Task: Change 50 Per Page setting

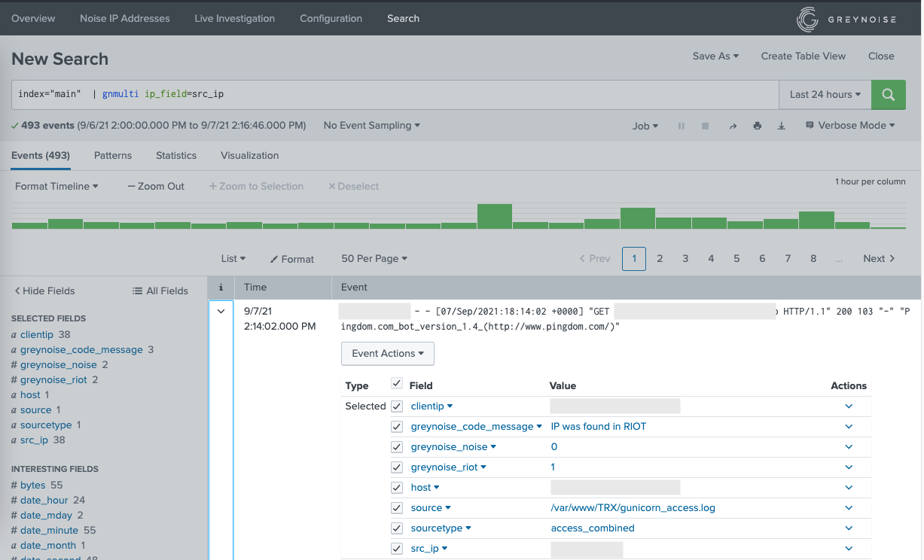Action: tap(374, 258)
